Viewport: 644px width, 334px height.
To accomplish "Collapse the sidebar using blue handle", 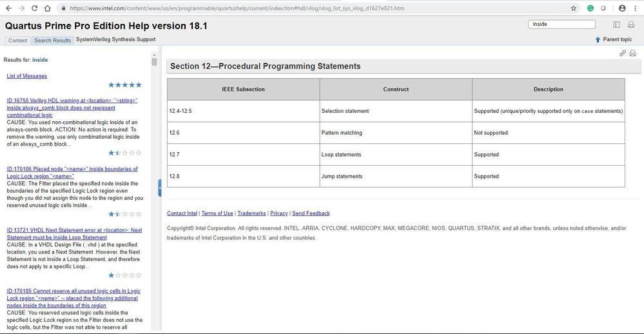I will [x=160, y=188].
